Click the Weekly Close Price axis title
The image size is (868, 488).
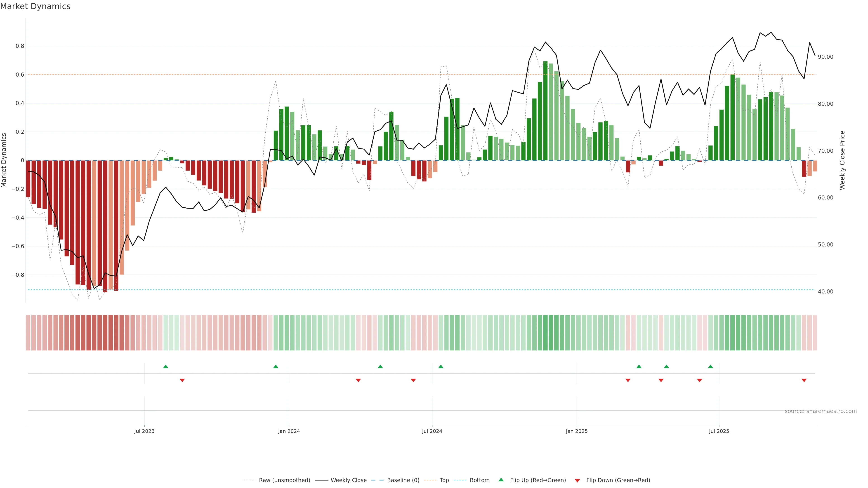[x=842, y=160]
